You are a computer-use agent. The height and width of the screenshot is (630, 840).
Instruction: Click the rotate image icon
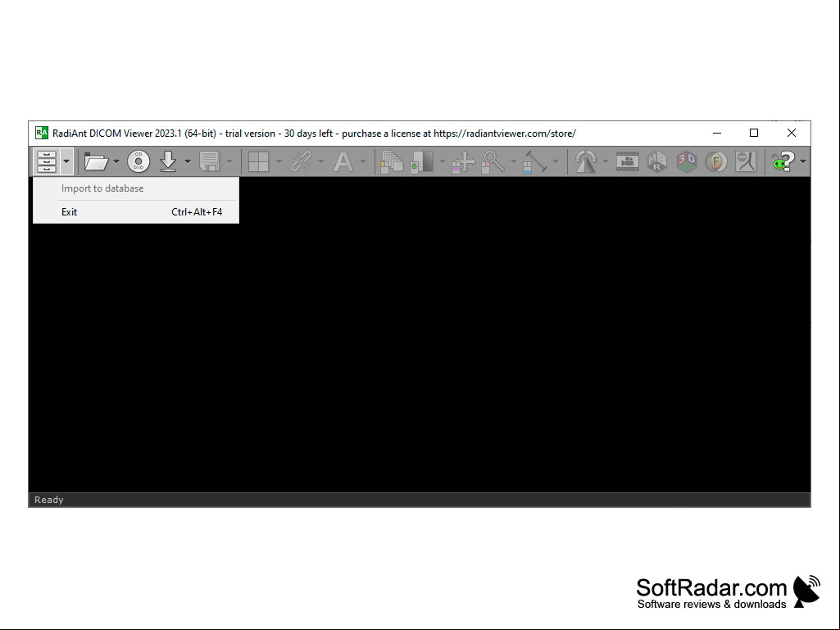coord(585,161)
